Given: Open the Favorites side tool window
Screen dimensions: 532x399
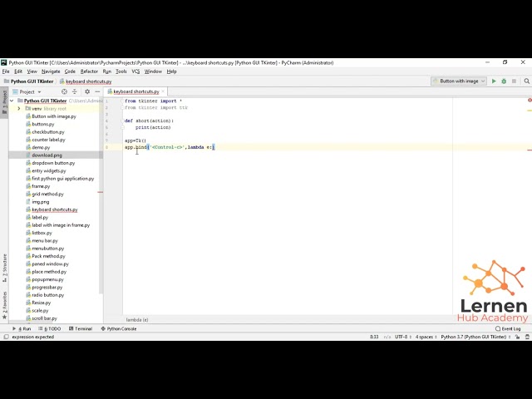Looking at the screenshot, I should pos(4,305).
